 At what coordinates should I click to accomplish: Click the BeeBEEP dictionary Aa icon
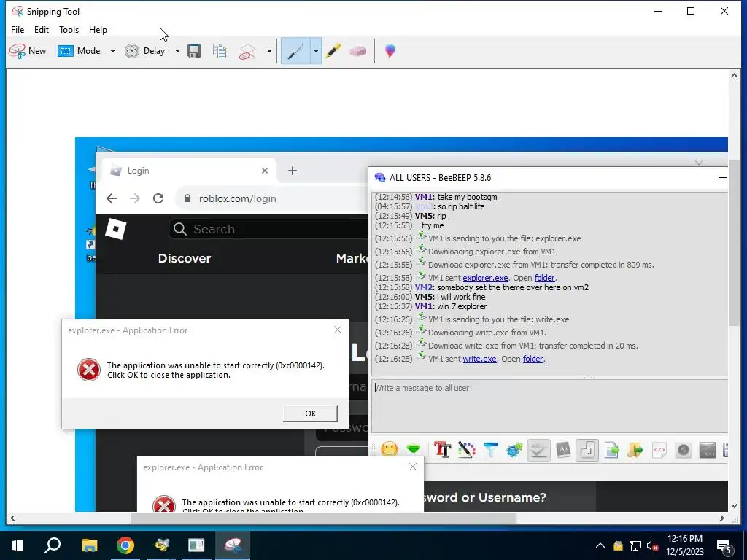pos(563,449)
